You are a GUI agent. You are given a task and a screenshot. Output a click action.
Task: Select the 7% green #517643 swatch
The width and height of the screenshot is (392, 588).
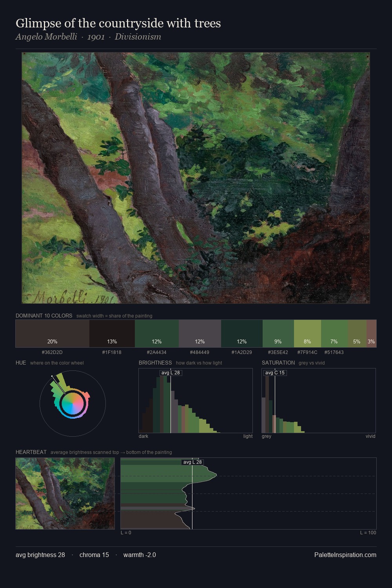pos(334,334)
